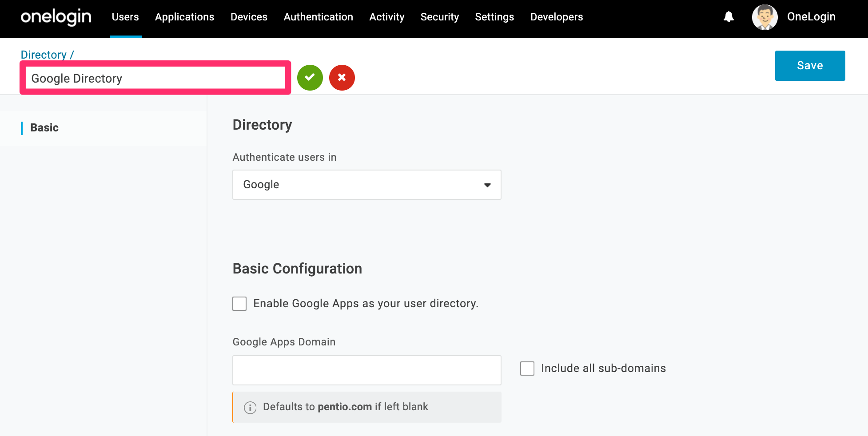Click the Google Apps Domain label
This screenshot has width=868, height=436.
coord(284,342)
